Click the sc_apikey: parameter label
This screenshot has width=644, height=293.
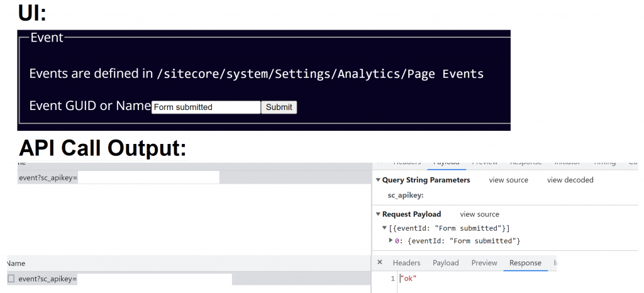(x=406, y=196)
